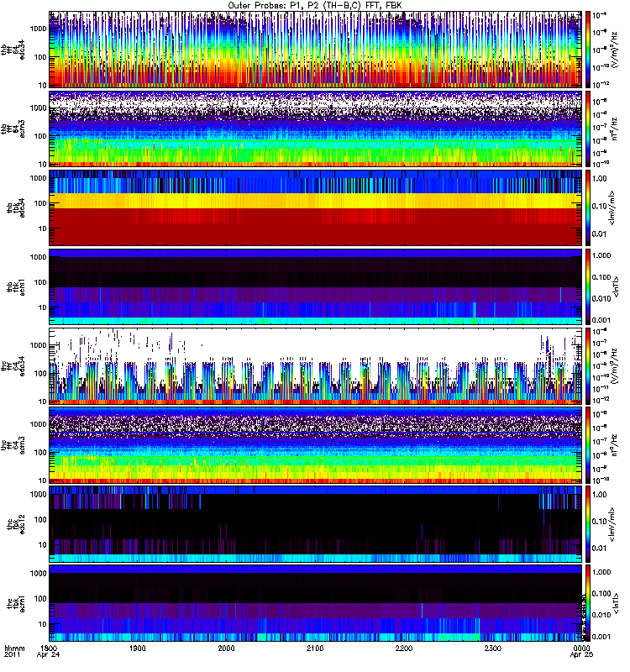Click the thc fff scm3 spectrogram panel
The image size is (630, 672).
(x=316, y=445)
